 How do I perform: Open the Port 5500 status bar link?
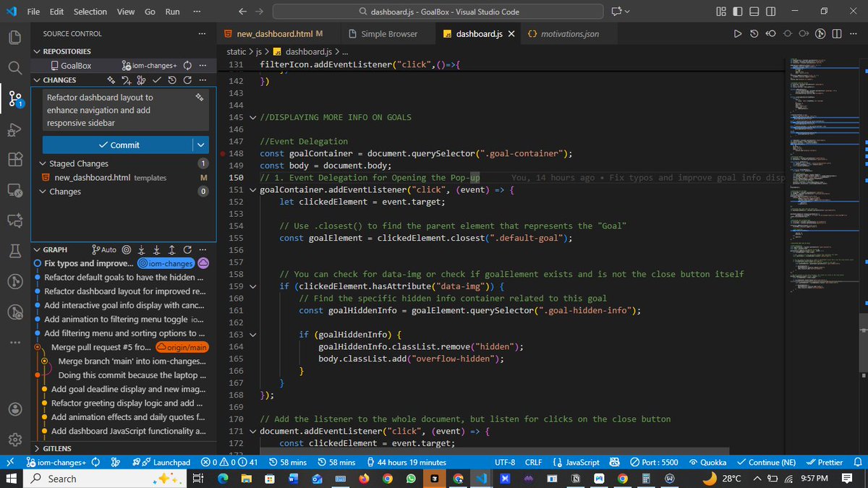[653, 462]
